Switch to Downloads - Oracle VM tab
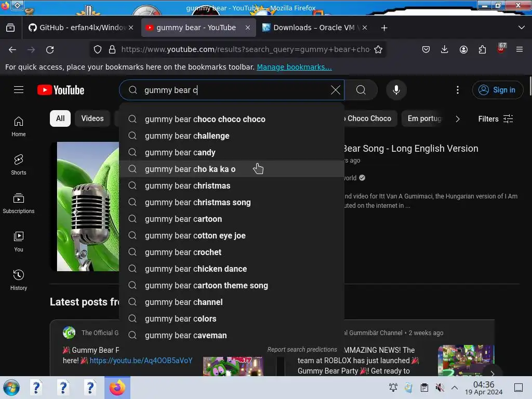This screenshot has width=532, height=399. click(314, 28)
